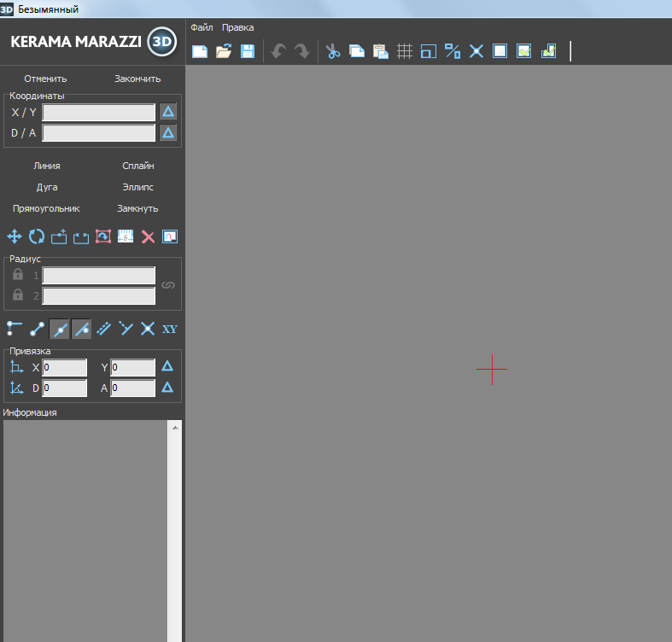
Task: Open a file with the folder icon
Action: 224,51
